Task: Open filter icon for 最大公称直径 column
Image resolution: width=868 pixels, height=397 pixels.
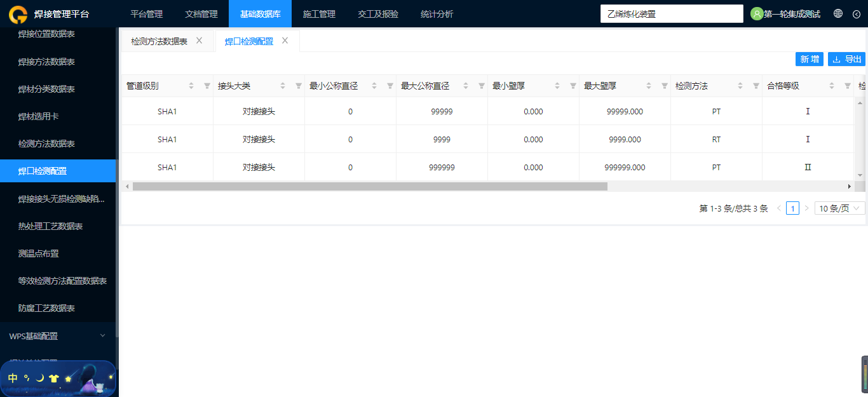Action: 481,86
